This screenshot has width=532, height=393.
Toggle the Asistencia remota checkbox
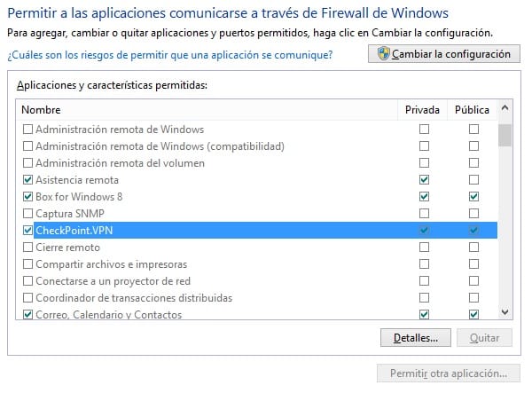(27, 180)
